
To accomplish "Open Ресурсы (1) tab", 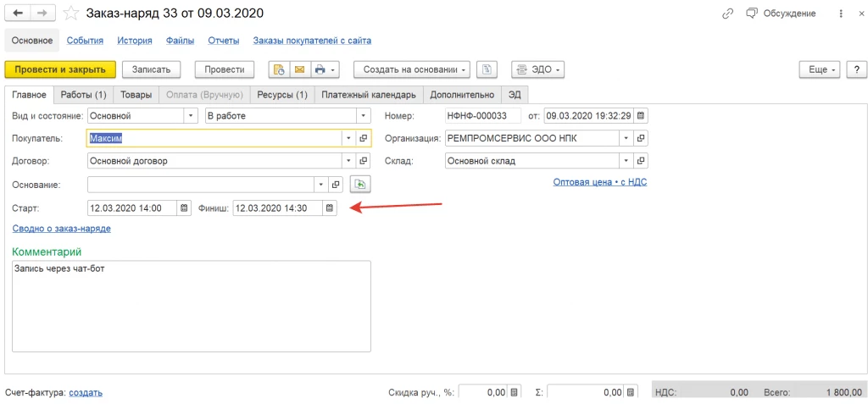I will [282, 95].
